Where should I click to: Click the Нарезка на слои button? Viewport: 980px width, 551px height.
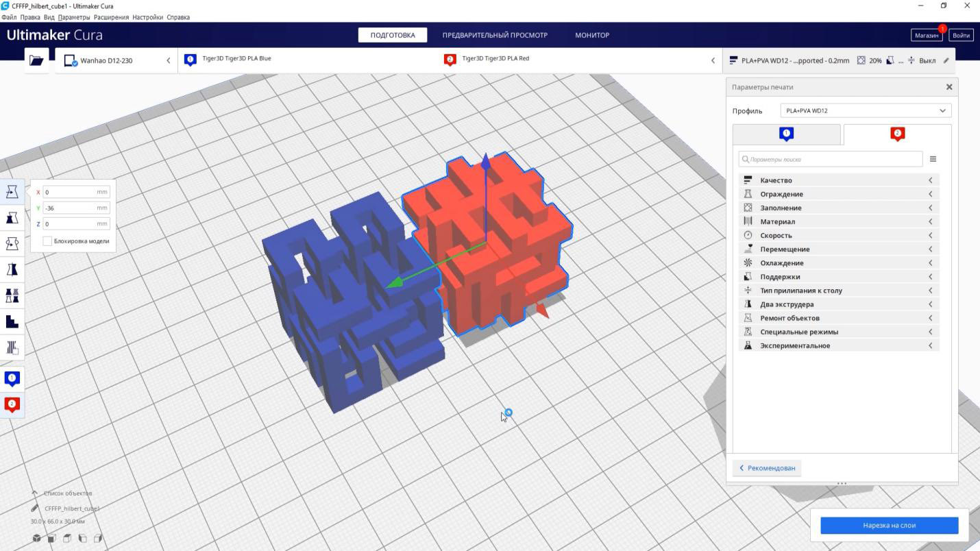point(889,526)
